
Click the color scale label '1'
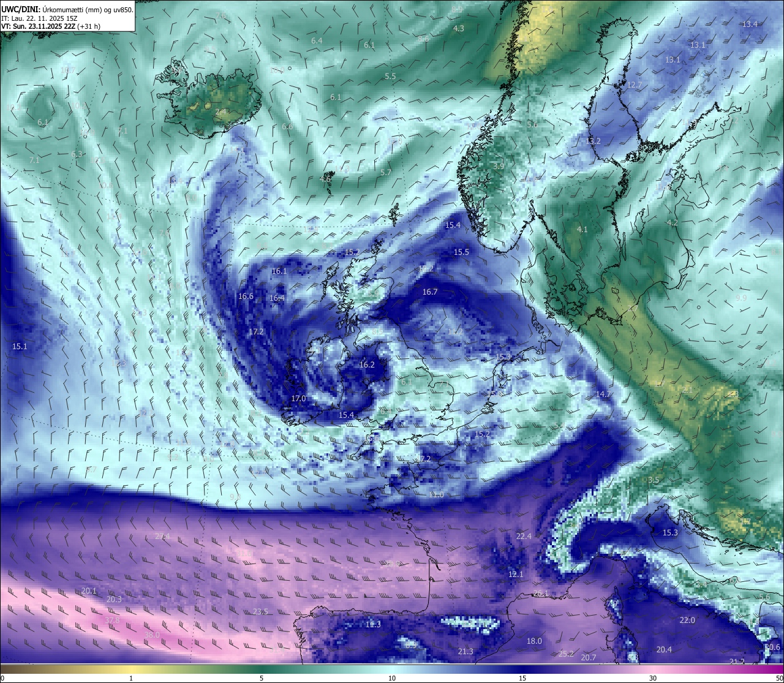pos(131,678)
